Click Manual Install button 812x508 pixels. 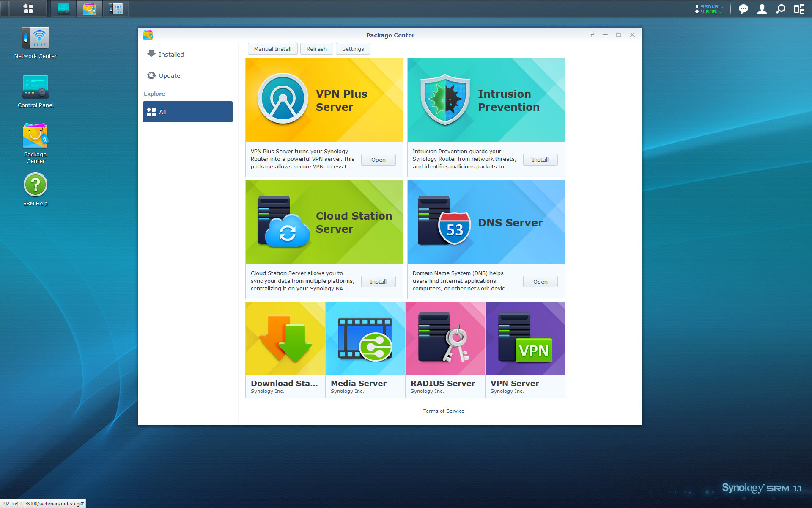[273, 49]
